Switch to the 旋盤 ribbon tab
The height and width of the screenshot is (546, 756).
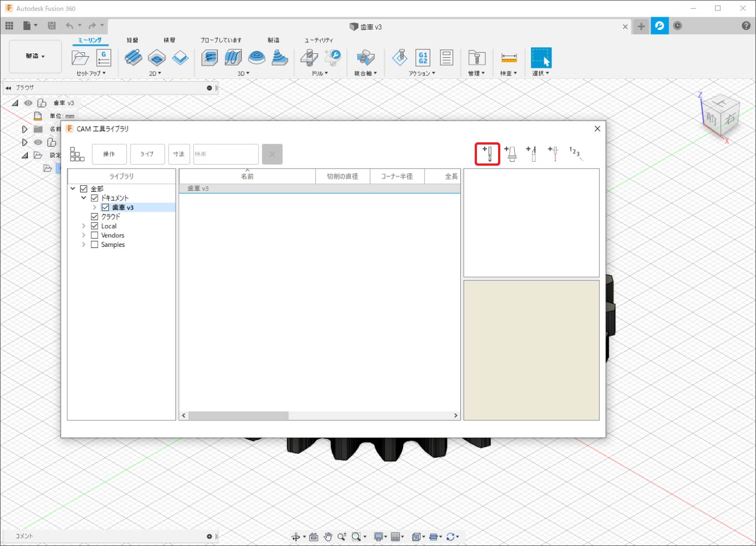[x=132, y=40]
